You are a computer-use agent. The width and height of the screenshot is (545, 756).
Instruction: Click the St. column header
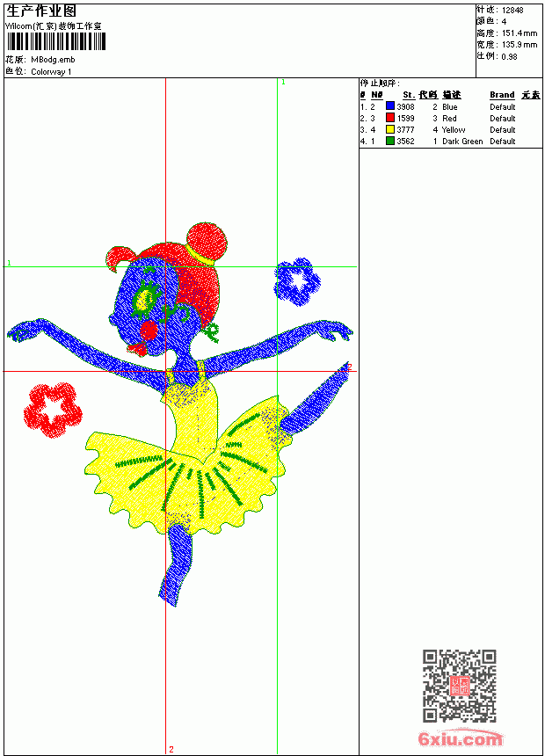click(x=409, y=95)
